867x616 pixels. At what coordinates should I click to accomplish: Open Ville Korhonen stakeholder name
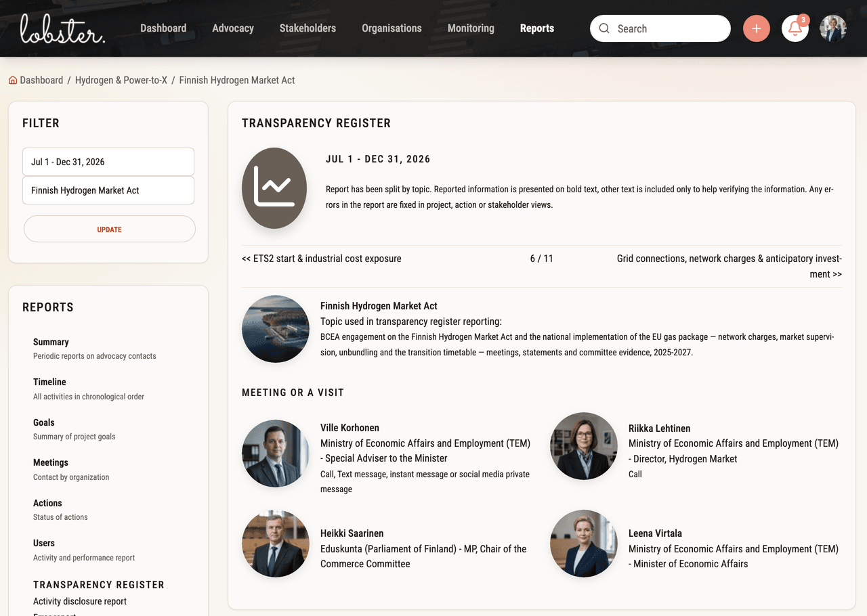(350, 428)
